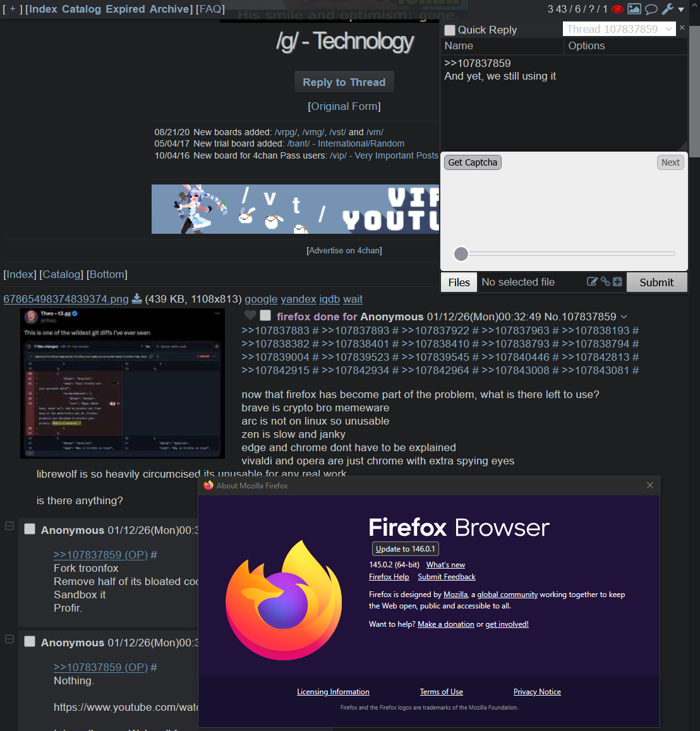Open the Thread 107837859 dropdown selector
700x731 pixels.
click(619, 29)
